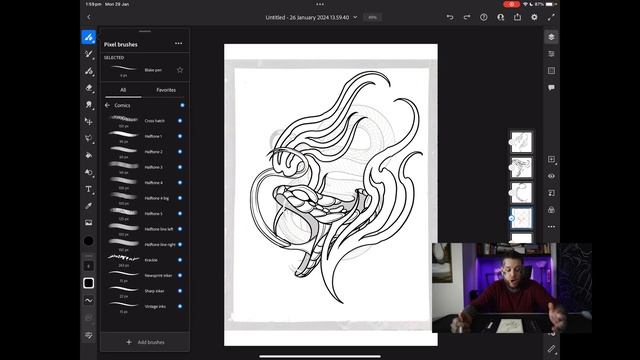Image resolution: width=640 pixels, height=360 pixels.
Task: Tap the red screen recording indicator
Action: pos(511,4)
